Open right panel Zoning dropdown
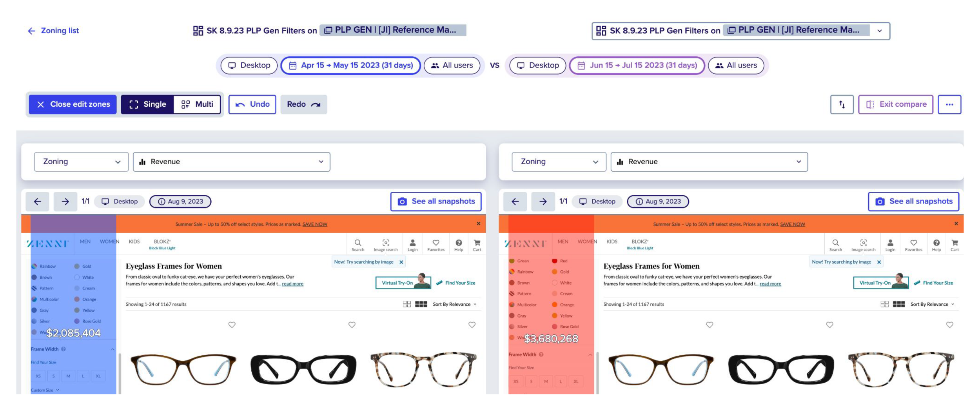The height and width of the screenshot is (405, 980). (559, 162)
